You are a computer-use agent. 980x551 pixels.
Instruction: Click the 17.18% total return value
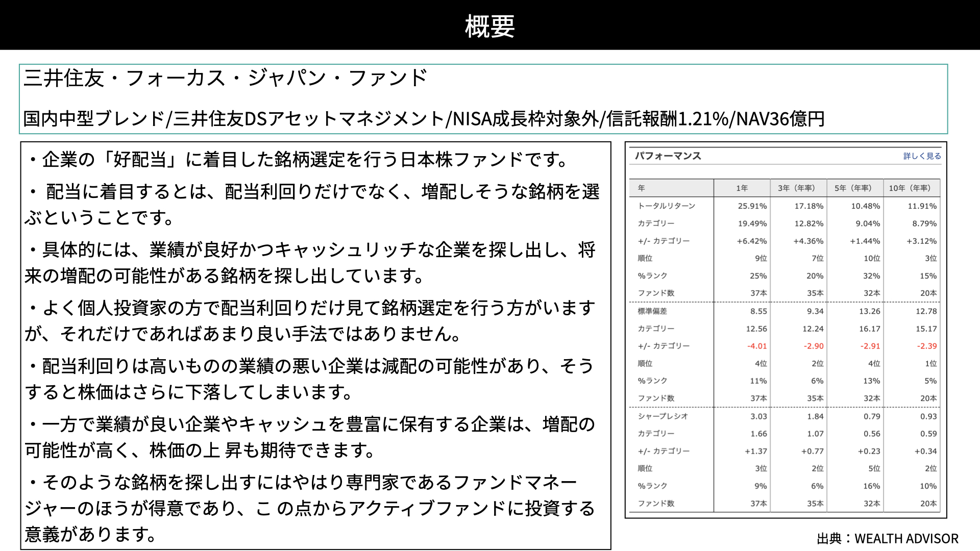click(x=809, y=206)
